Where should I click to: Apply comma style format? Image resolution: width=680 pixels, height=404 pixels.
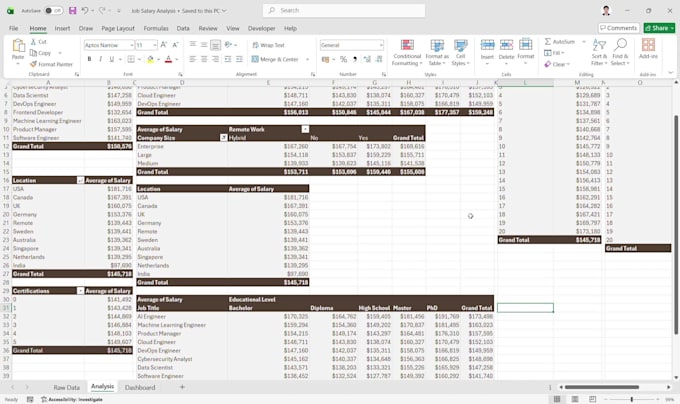tap(355, 59)
